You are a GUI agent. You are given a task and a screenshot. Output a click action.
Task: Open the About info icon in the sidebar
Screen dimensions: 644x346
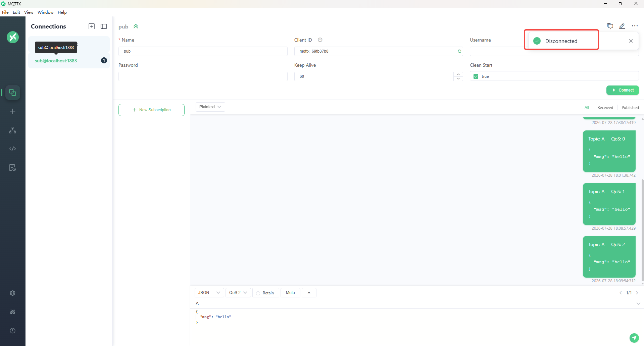click(x=13, y=331)
